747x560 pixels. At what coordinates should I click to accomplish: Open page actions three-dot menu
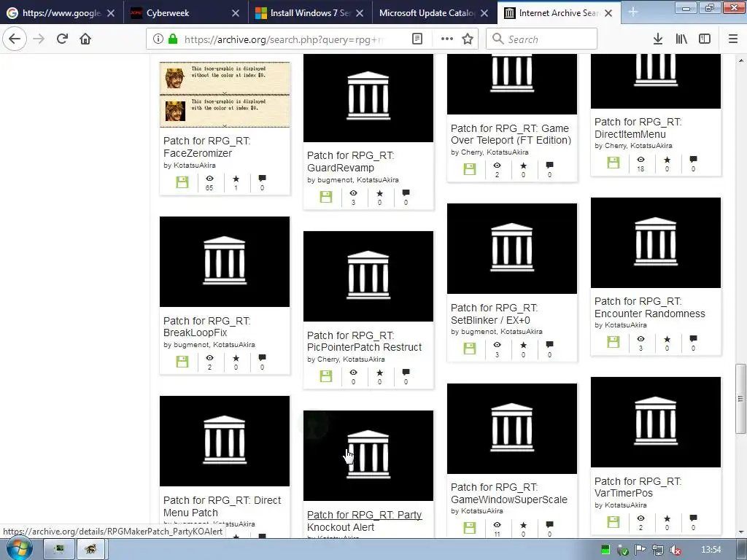[x=447, y=39]
